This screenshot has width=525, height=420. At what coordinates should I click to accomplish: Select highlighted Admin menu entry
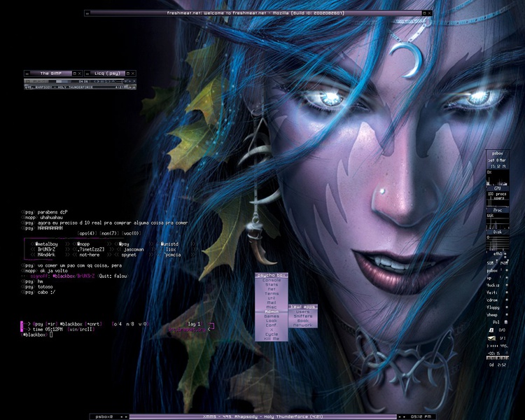pyautogui.click(x=272, y=311)
